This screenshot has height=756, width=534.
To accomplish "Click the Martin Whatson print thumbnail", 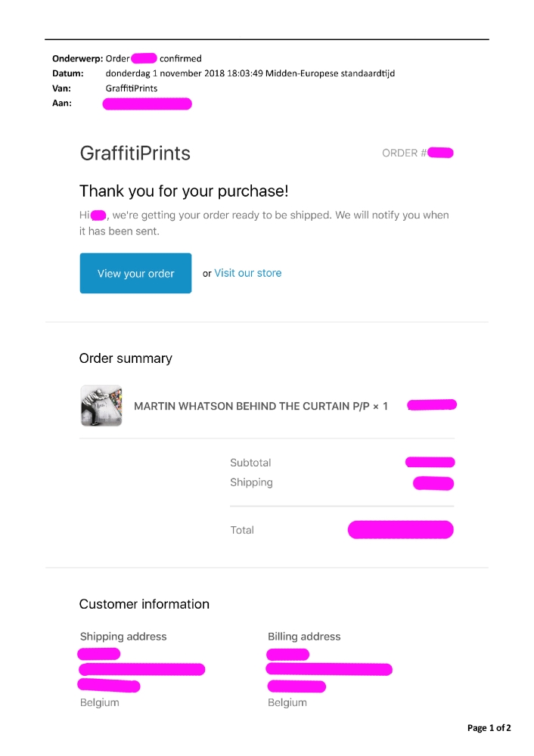I will point(101,406).
